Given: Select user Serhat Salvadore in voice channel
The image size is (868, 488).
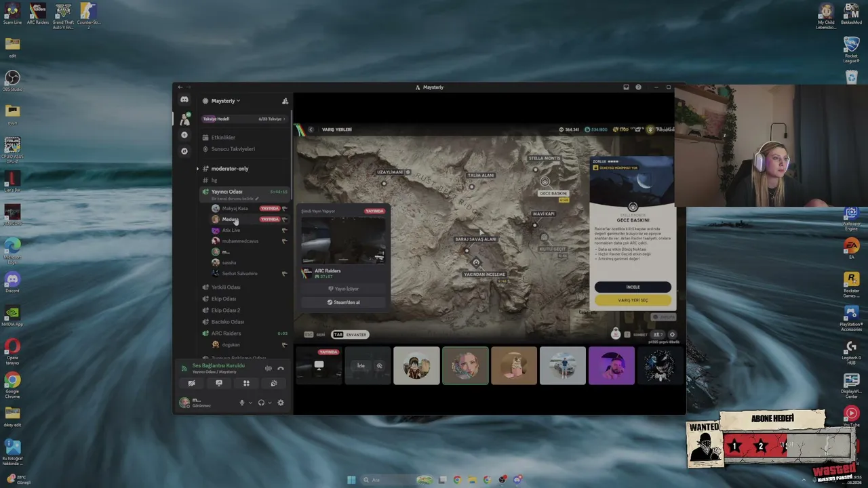Looking at the screenshot, I should [239, 274].
